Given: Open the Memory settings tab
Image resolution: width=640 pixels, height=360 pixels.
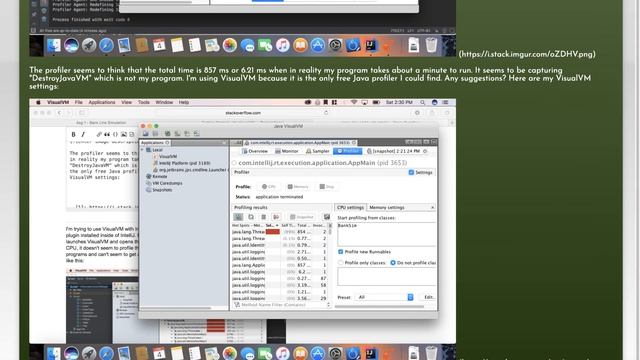Looking at the screenshot, I should (x=387, y=208).
